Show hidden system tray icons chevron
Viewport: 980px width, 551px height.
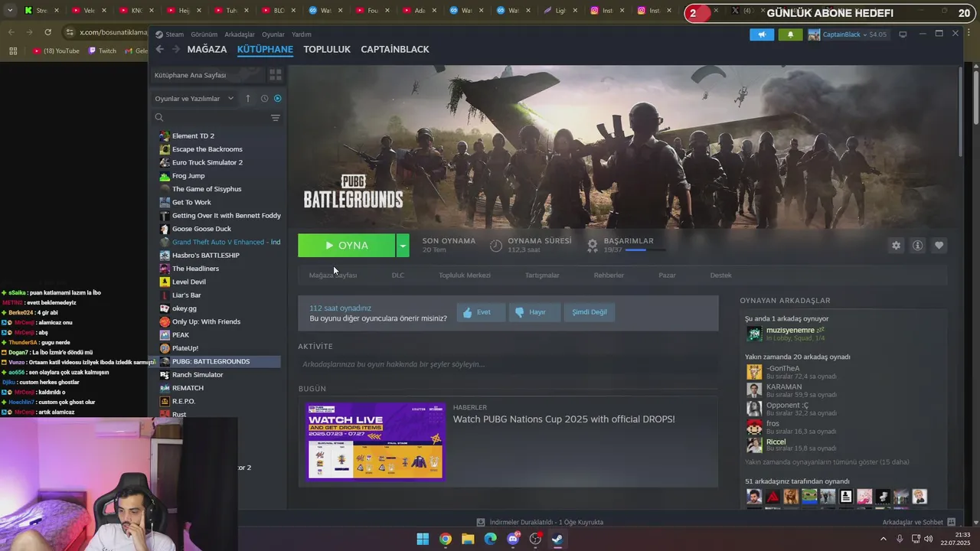884,539
